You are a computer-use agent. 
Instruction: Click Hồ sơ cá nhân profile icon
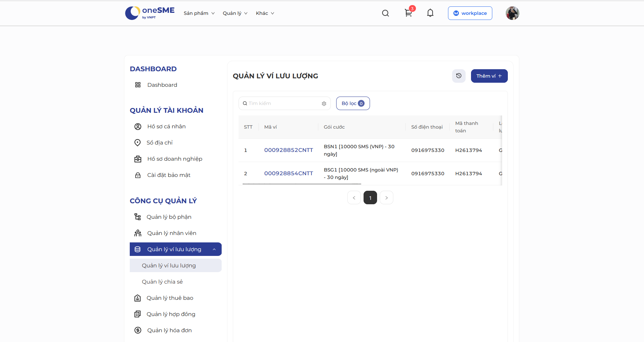pyautogui.click(x=138, y=127)
